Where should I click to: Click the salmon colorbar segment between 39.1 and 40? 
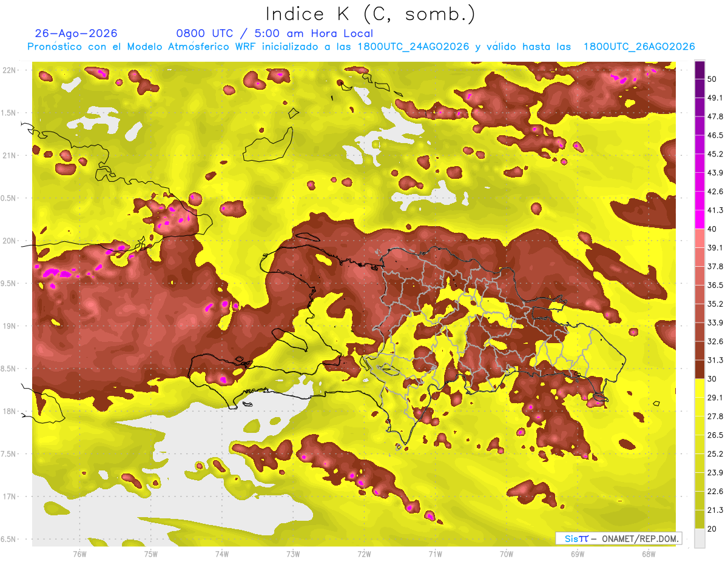pos(699,238)
